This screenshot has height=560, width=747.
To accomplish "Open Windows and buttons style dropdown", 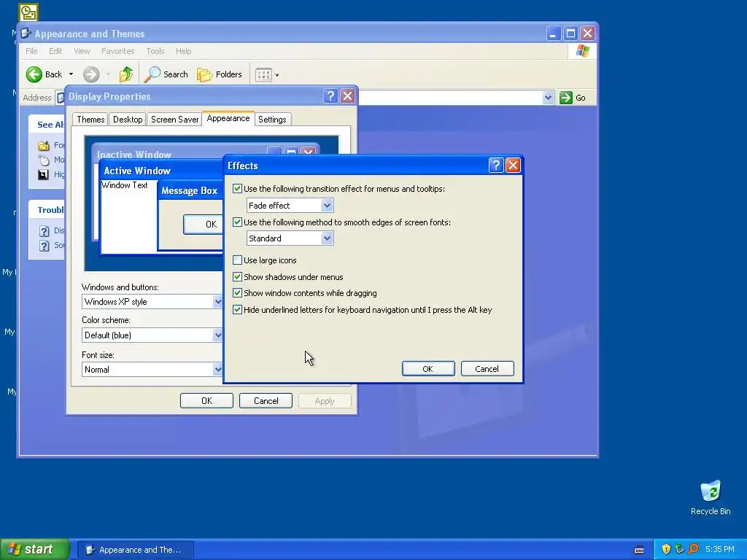I will coord(217,301).
